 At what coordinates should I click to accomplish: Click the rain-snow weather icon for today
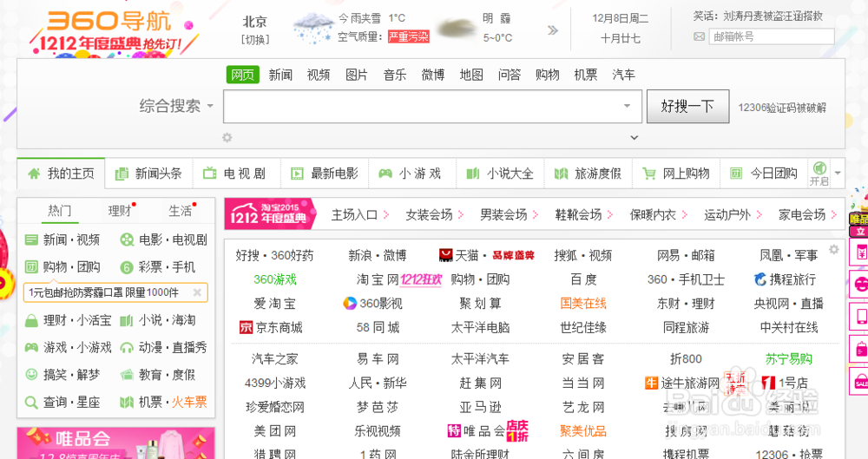[313, 28]
